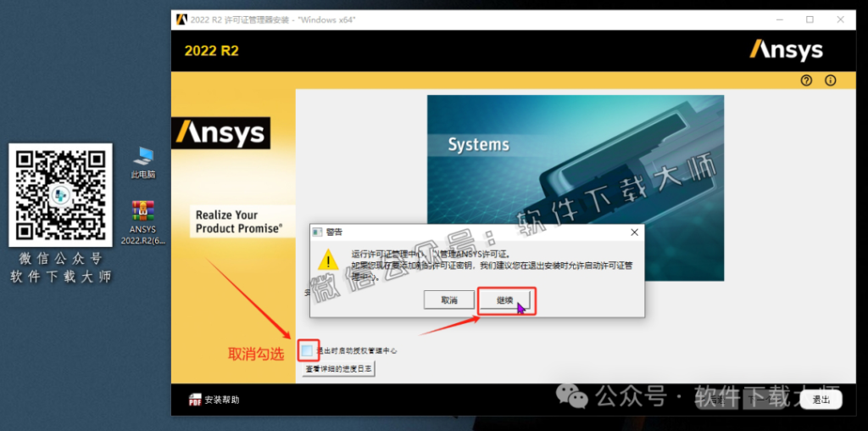Select ANSYS 2022.R2 archive desktop icon

[143, 222]
